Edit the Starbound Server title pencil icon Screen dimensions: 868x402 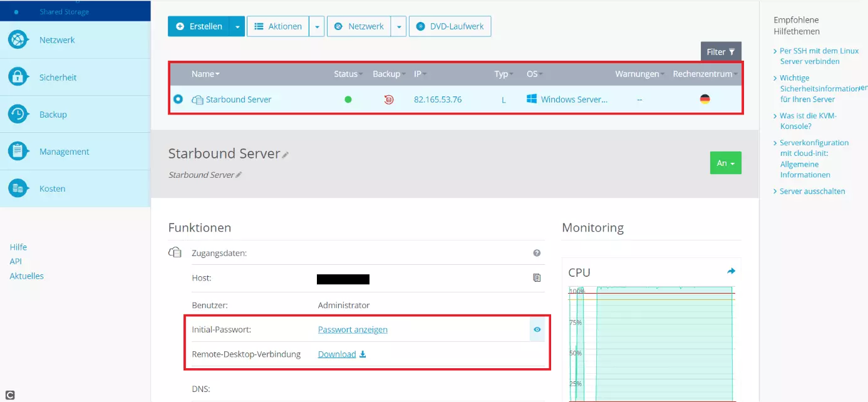(286, 155)
